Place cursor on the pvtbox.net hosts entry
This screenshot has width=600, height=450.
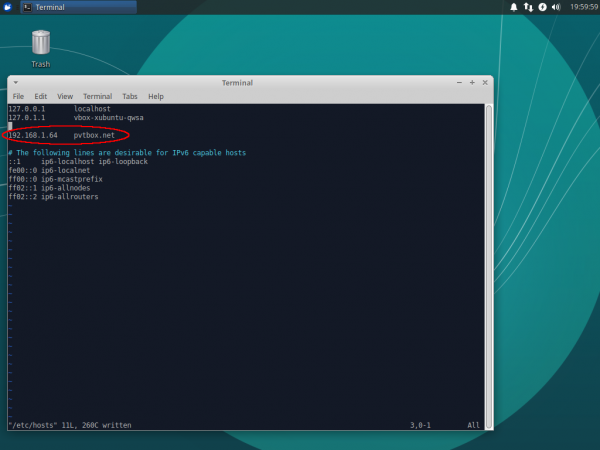(94, 135)
